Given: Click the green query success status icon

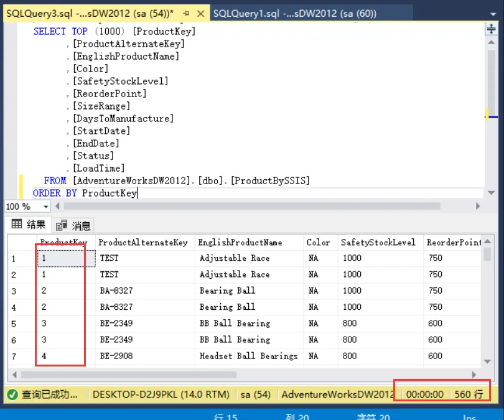Looking at the screenshot, I should pos(12,394).
